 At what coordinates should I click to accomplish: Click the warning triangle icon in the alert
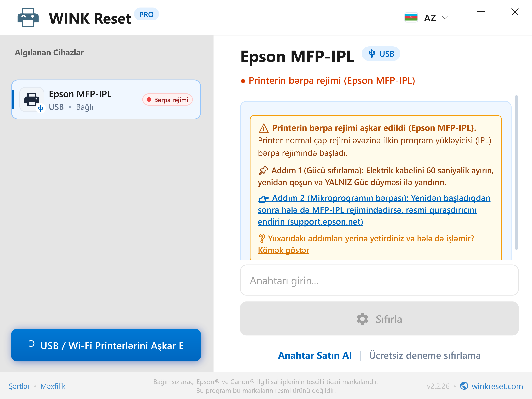click(x=264, y=128)
